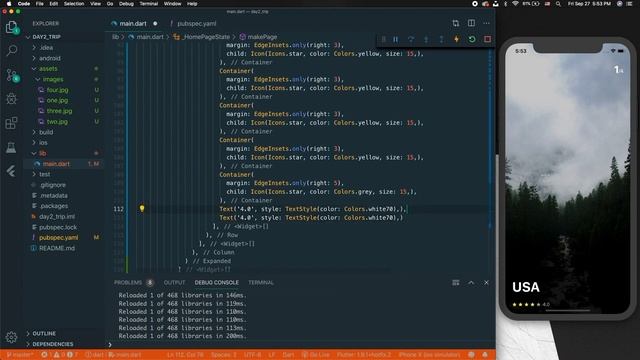Open the File menu in menu bar

pos(40,4)
